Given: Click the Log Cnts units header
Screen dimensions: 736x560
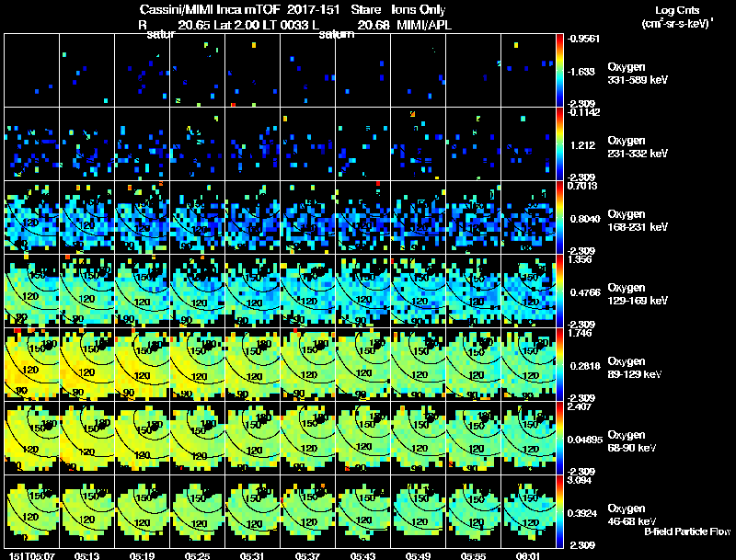Looking at the screenshot, I should [x=677, y=17].
